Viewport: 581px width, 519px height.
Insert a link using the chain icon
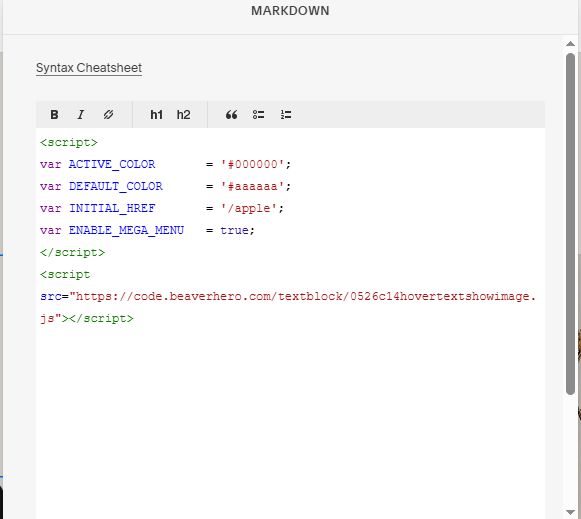pyautogui.click(x=108, y=115)
